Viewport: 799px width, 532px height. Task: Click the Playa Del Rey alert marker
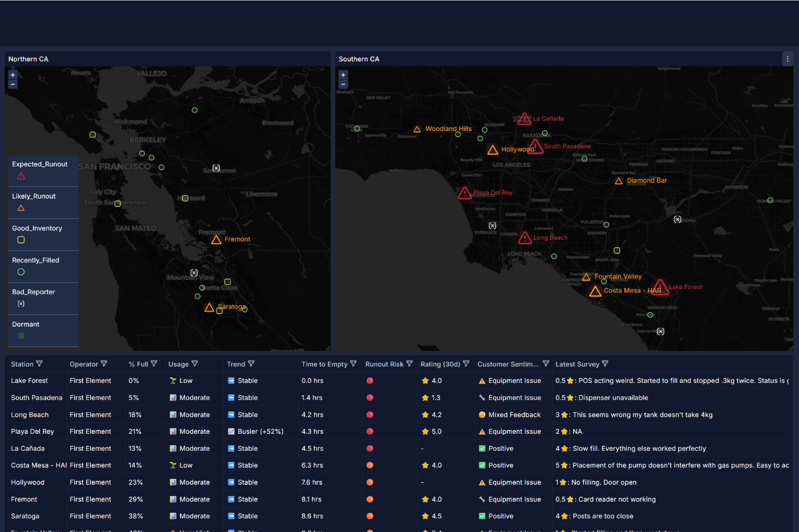(x=465, y=193)
